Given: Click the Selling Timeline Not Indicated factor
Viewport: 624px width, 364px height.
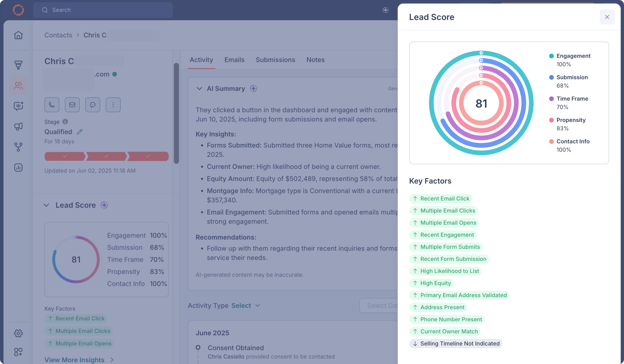Looking at the screenshot, I should [456, 344].
